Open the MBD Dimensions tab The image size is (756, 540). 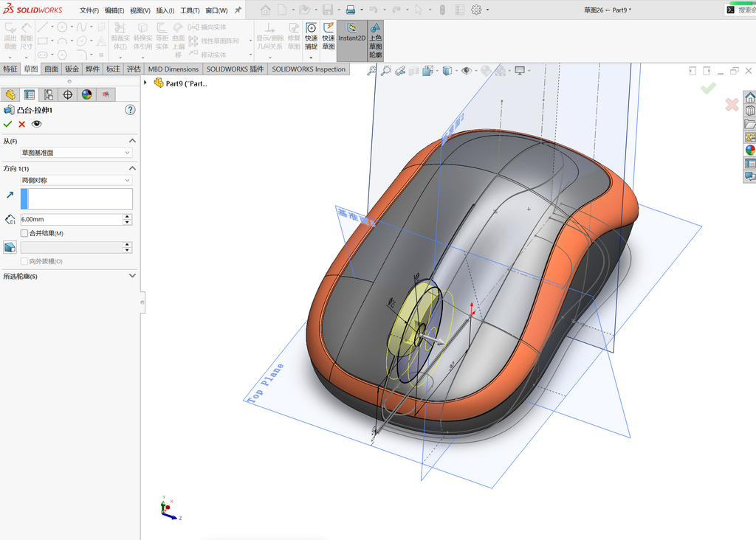(173, 69)
